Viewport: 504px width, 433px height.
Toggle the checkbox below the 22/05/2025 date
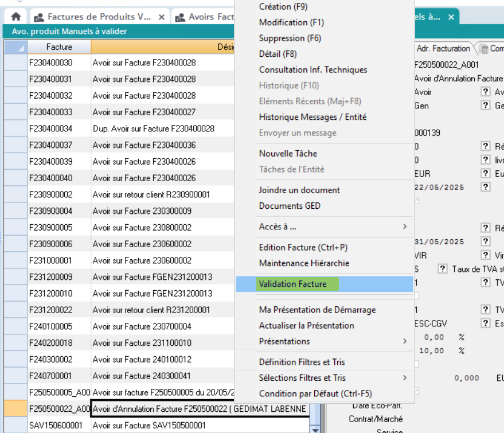417,201
